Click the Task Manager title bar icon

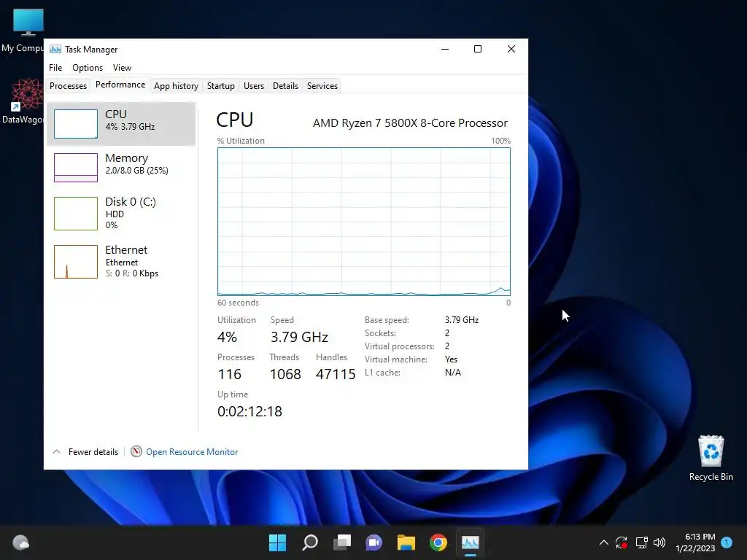(x=55, y=49)
